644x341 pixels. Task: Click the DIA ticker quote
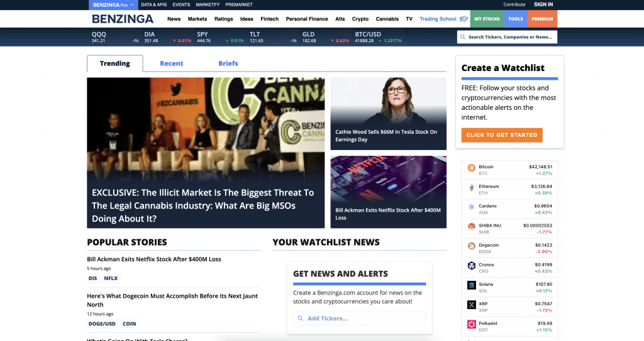tap(167, 37)
